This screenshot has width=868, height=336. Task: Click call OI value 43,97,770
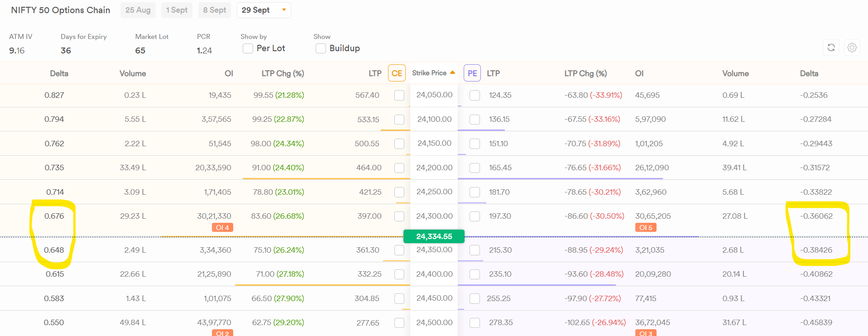[x=214, y=322]
